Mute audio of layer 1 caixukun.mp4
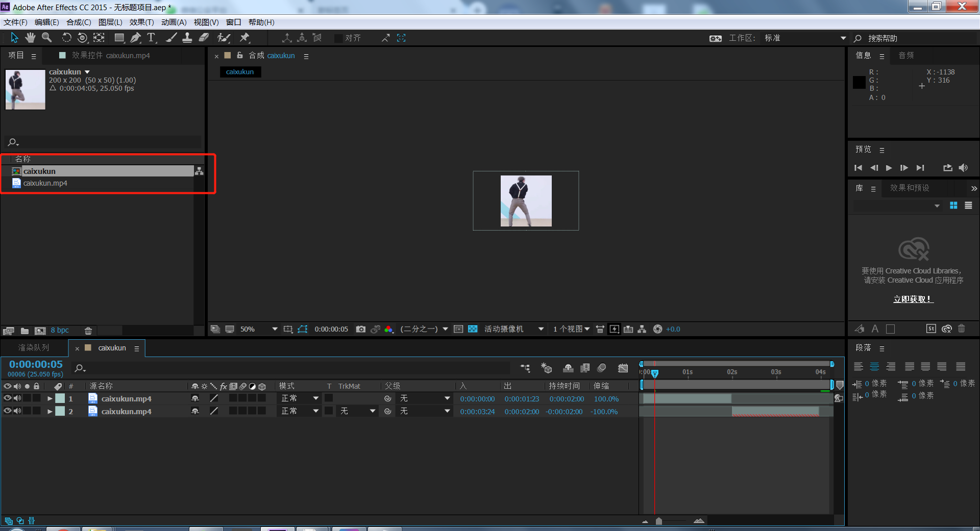 coord(17,398)
